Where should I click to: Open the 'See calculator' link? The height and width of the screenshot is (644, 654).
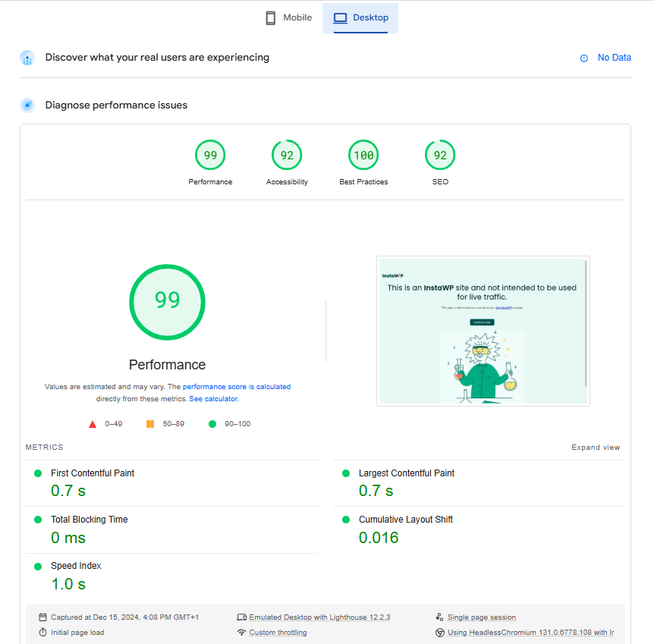[213, 399]
